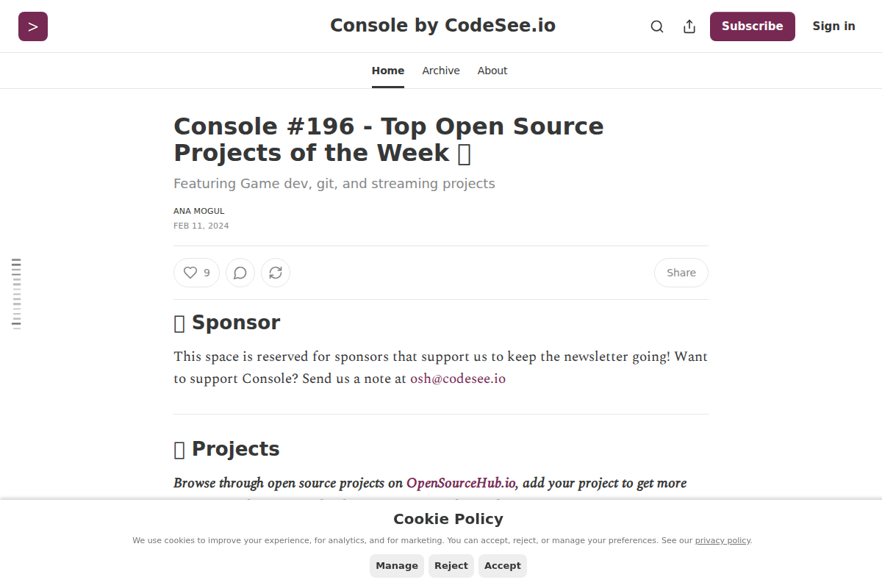The image size is (882, 588).
Task: Switch to the Archive tab
Action: (441, 71)
